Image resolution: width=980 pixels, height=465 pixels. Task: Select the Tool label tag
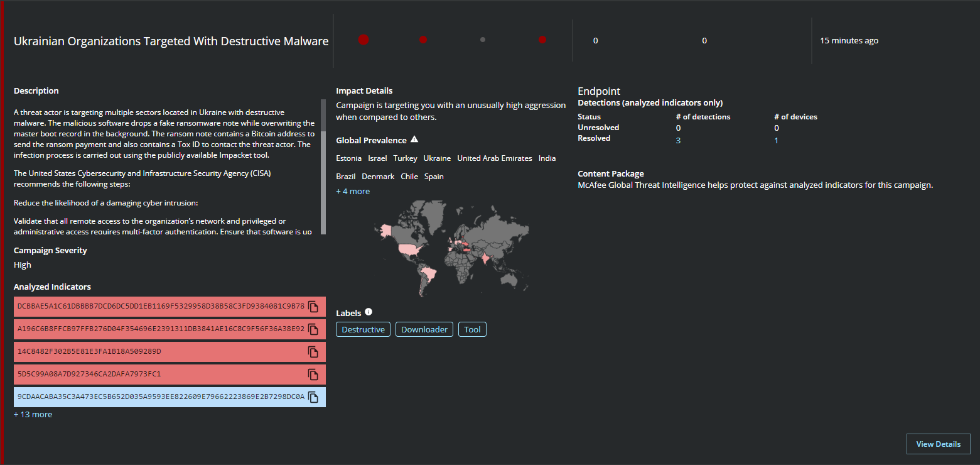click(472, 329)
